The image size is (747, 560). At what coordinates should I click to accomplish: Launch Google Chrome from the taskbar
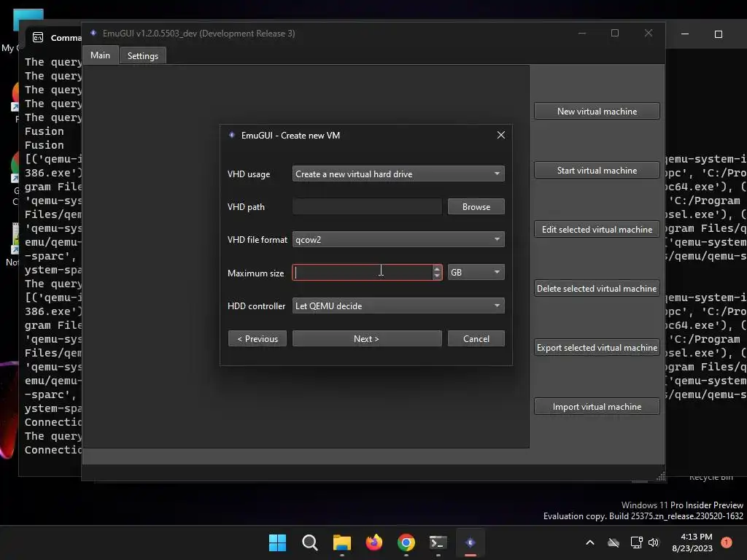click(406, 542)
